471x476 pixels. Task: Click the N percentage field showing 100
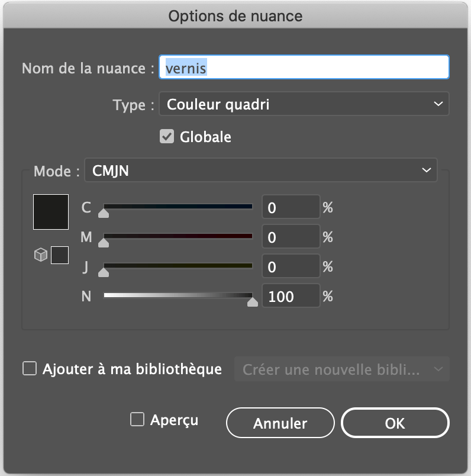click(x=291, y=297)
